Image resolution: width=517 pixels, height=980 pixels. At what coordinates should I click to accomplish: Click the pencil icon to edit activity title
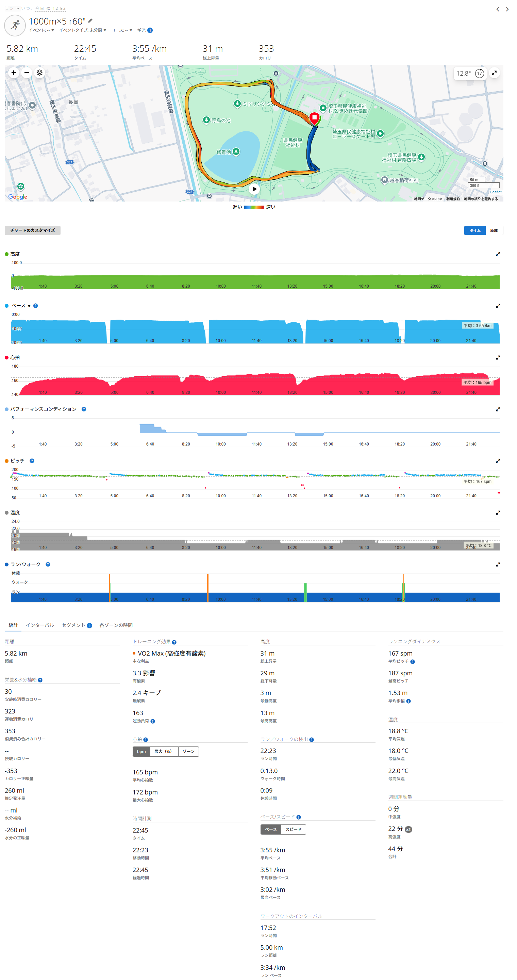(x=90, y=21)
